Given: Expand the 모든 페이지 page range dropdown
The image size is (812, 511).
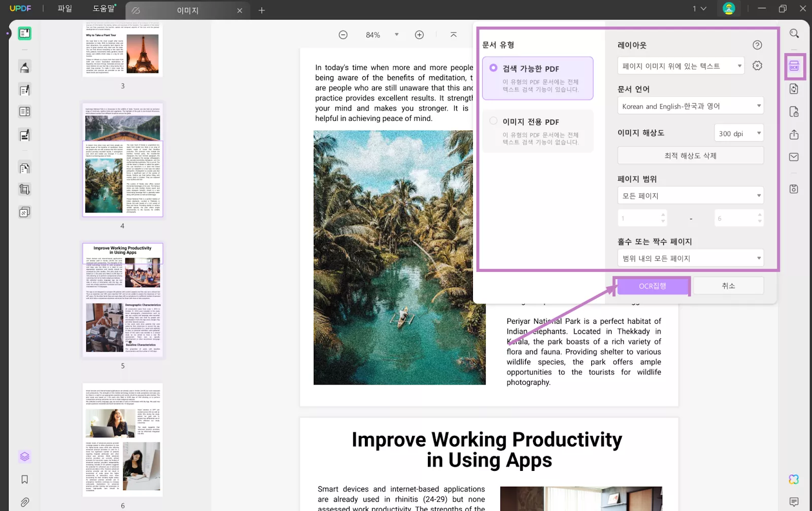Looking at the screenshot, I should tap(690, 196).
